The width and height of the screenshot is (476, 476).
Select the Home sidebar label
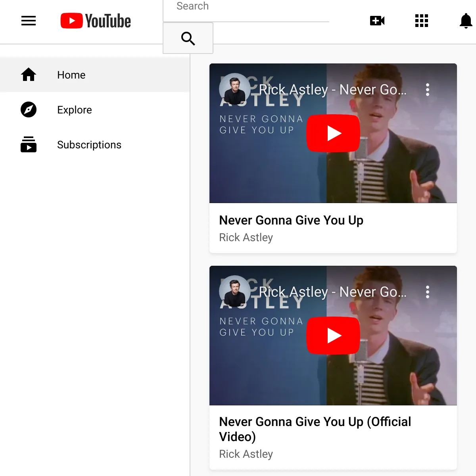71,75
